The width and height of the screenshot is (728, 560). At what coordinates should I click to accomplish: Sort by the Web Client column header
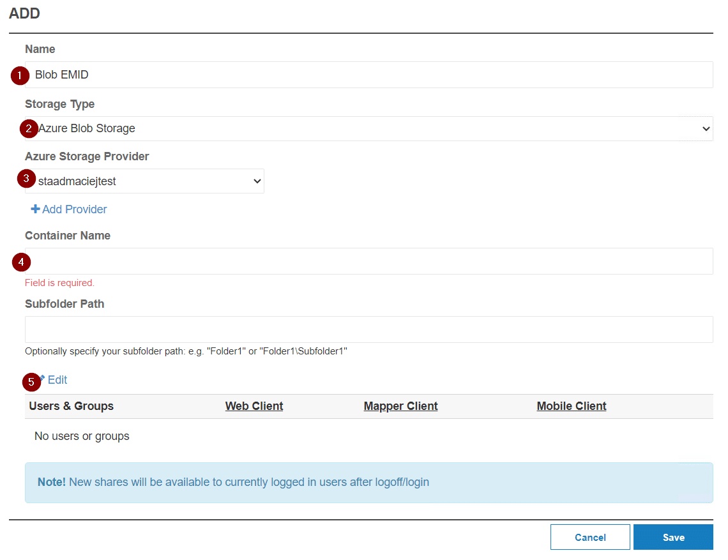click(254, 405)
